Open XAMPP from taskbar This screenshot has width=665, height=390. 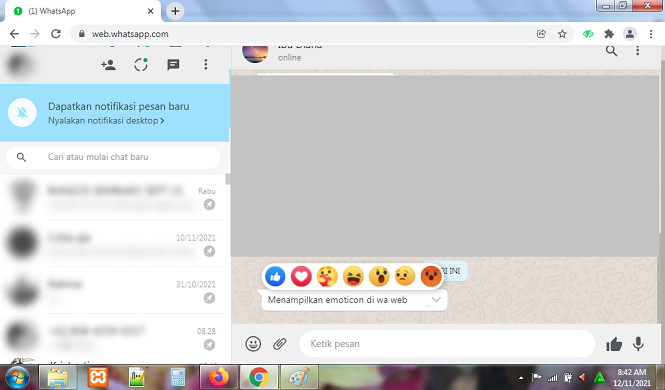[x=98, y=377]
